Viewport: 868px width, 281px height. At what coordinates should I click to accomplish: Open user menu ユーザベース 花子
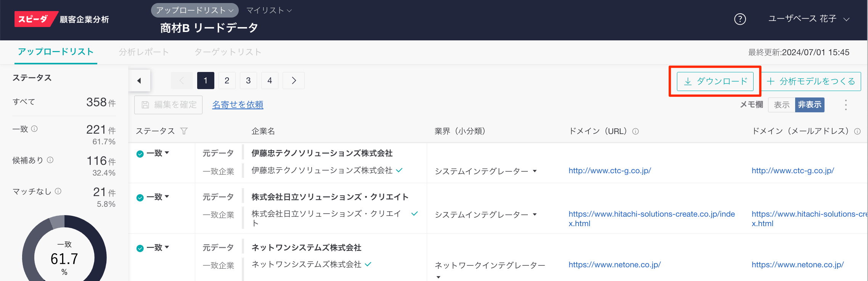[x=809, y=19]
